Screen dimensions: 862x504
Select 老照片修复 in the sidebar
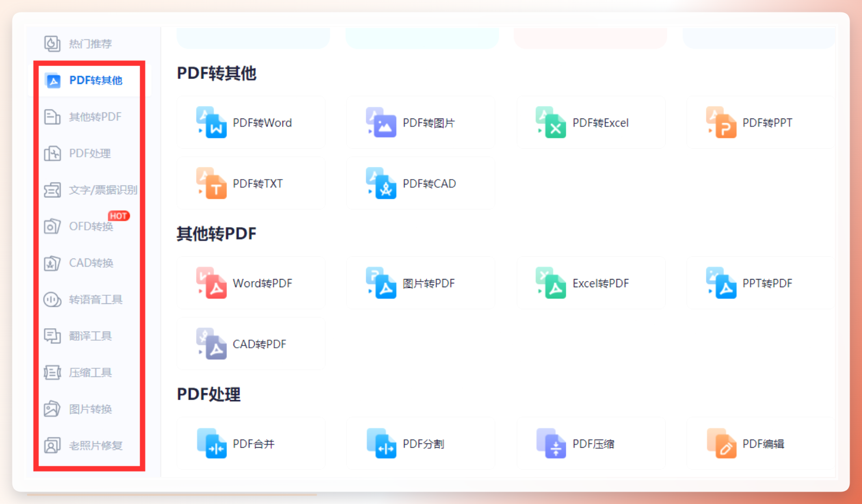(x=83, y=446)
